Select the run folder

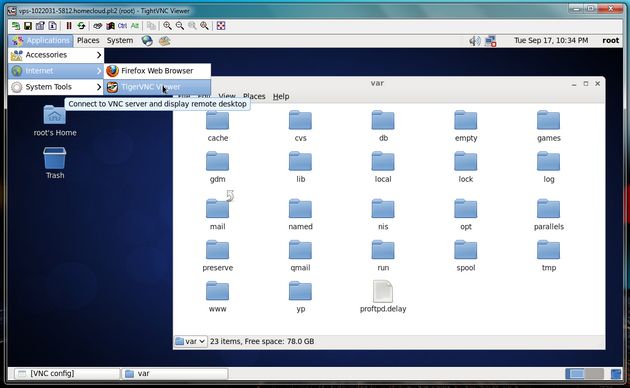pyautogui.click(x=383, y=255)
